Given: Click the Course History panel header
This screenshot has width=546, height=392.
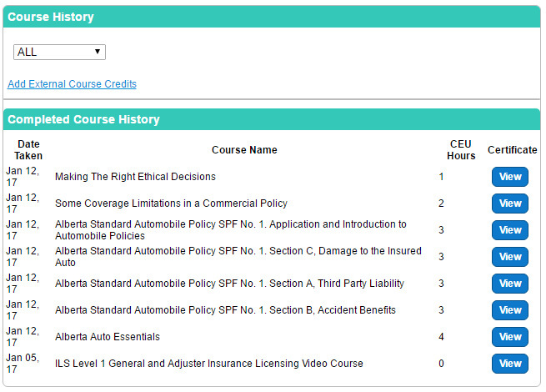Looking at the screenshot, I should click(x=51, y=17).
